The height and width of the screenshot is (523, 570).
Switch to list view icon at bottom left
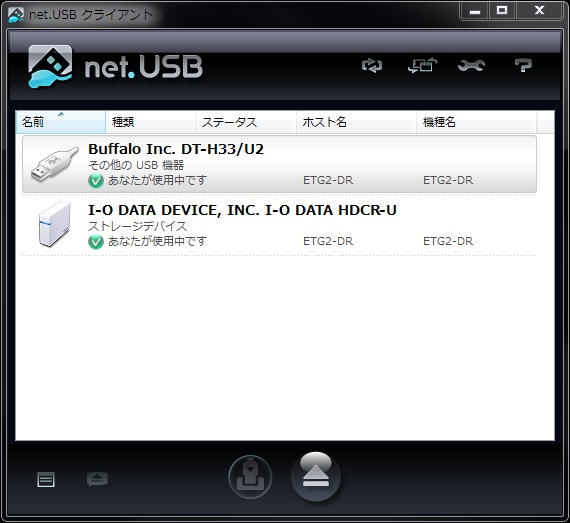46,479
